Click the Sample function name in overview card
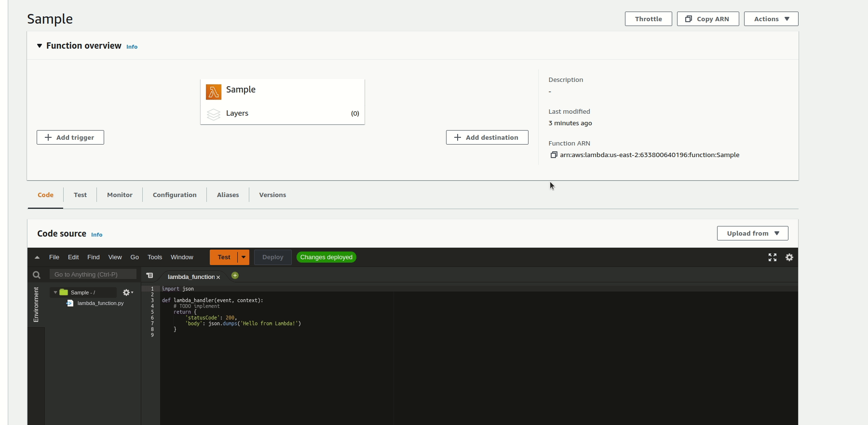The image size is (868, 425). (241, 90)
